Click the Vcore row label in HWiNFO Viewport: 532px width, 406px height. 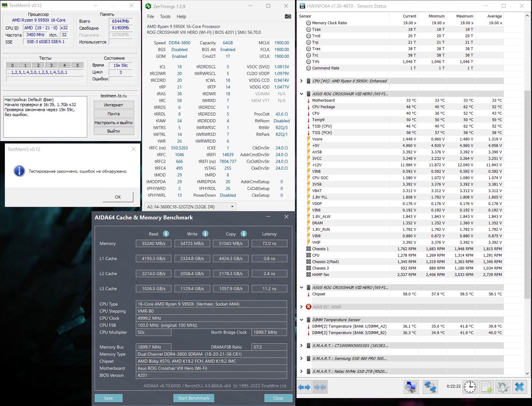click(x=317, y=139)
